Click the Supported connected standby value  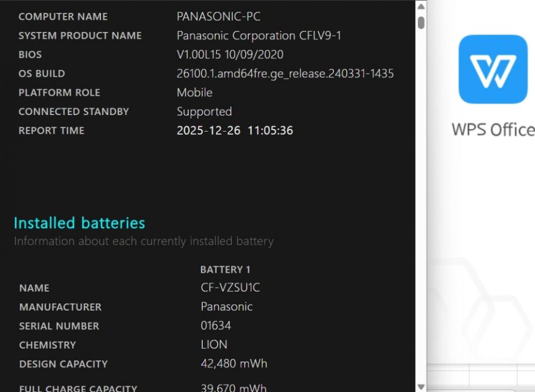(x=204, y=112)
